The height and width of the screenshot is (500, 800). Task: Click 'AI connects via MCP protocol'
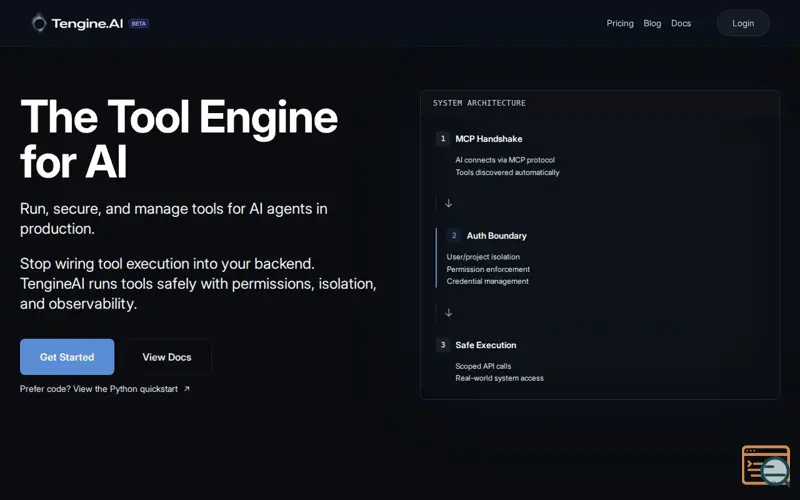[x=505, y=160]
